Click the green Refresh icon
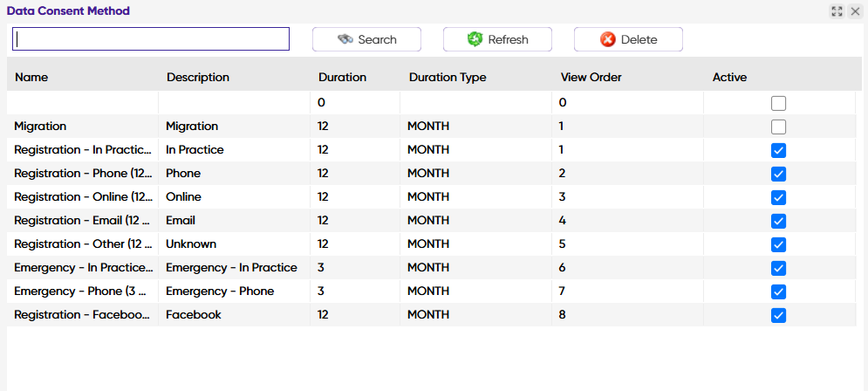Screen dimensions: 868x391 tap(475, 39)
